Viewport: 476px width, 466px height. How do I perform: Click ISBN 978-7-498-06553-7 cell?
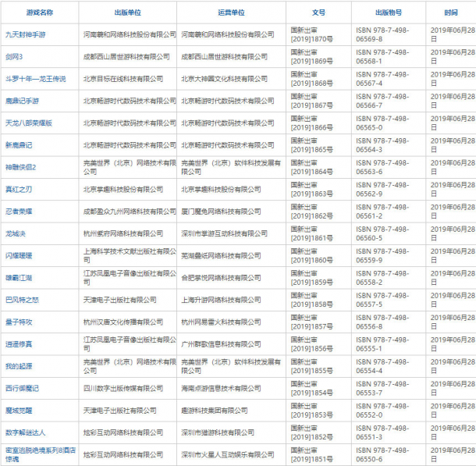pos(382,388)
